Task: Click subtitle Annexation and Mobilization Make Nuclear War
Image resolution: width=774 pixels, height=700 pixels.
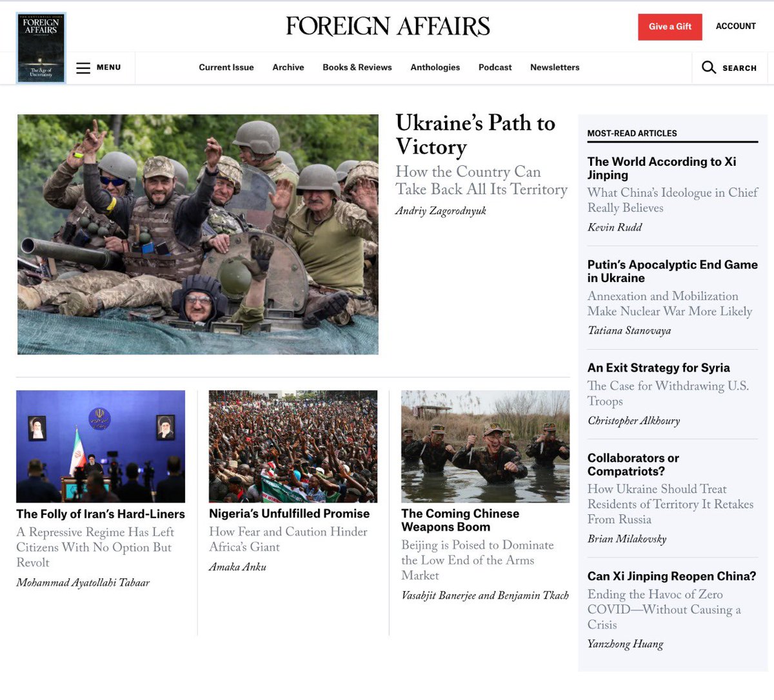Action: coord(670,303)
